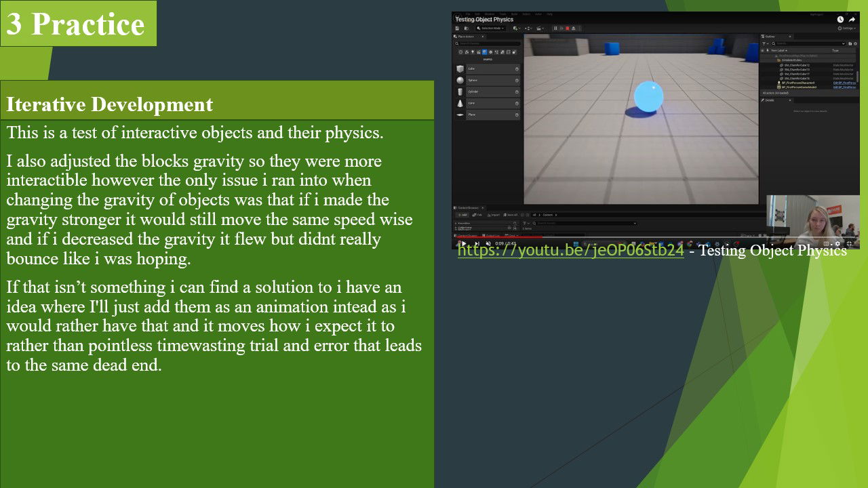Toggle pause in the Unreal play toolbar
Image resolution: width=868 pixels, height=488 pixels.
(x=555, y=28)
